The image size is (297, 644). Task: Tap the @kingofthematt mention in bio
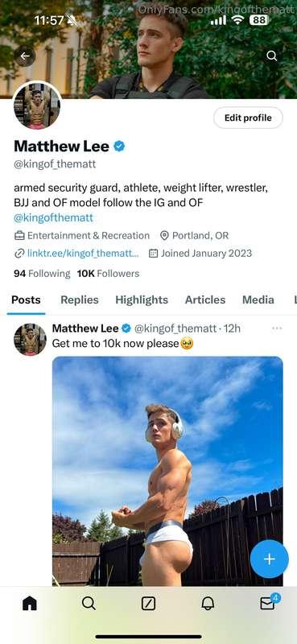pyautogui.click(x=53, y=217)
